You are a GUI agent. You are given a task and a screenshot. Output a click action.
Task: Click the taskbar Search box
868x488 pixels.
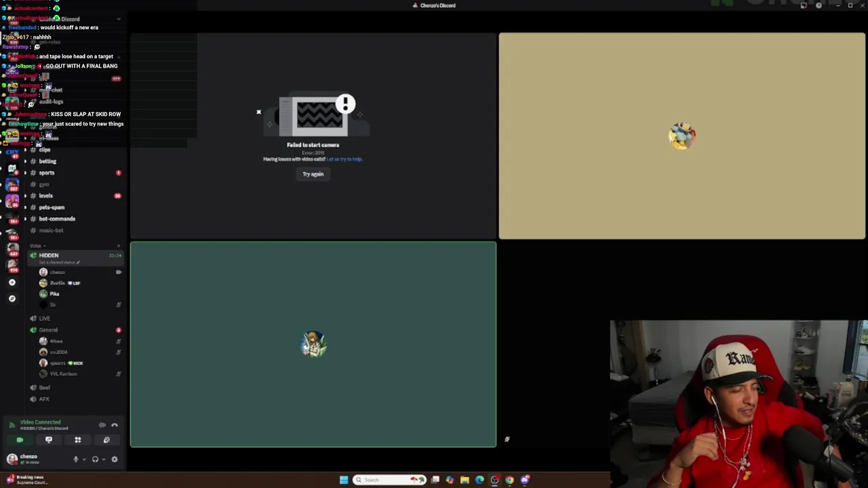pyautogui.click(x=390, y=480)
